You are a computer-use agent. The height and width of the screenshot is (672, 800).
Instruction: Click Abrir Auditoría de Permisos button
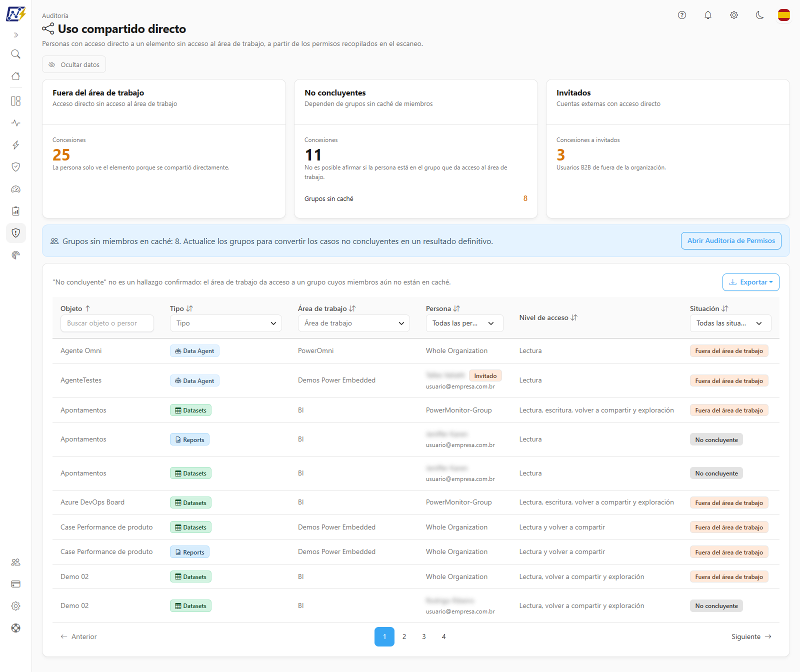(x=731, y=240)
